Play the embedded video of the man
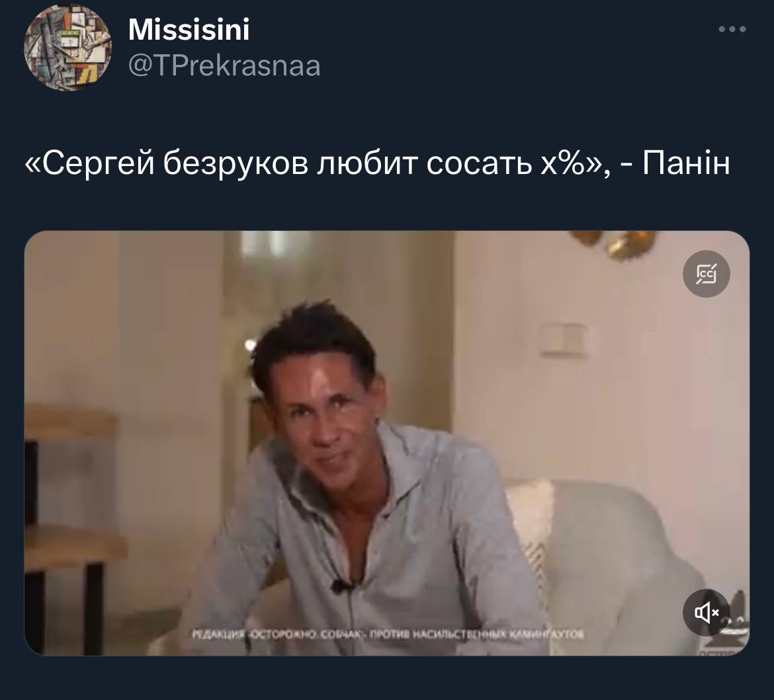This screenshot has height=700, width=774. (386, 443)
